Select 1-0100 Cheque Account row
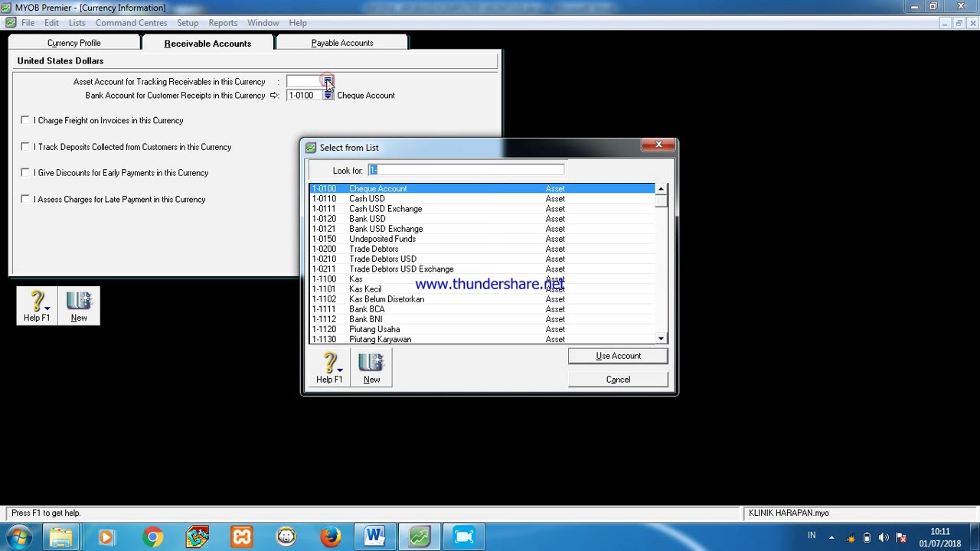The width and height of the screenshot is (980, 551). pyautogui.click(x=482, y=188)
